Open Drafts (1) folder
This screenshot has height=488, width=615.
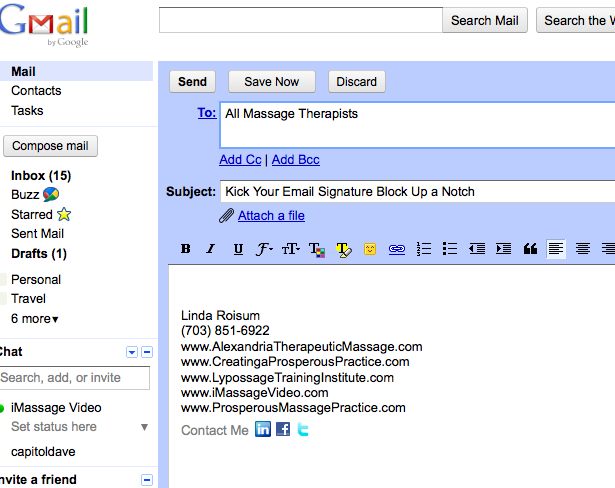pos(39,253)
